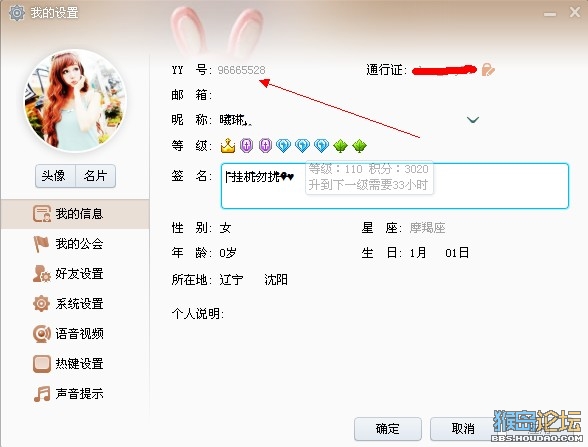Go to 系统设置 system settings
588x447 pixels.
pyautogui.click(x=75, y=304)
